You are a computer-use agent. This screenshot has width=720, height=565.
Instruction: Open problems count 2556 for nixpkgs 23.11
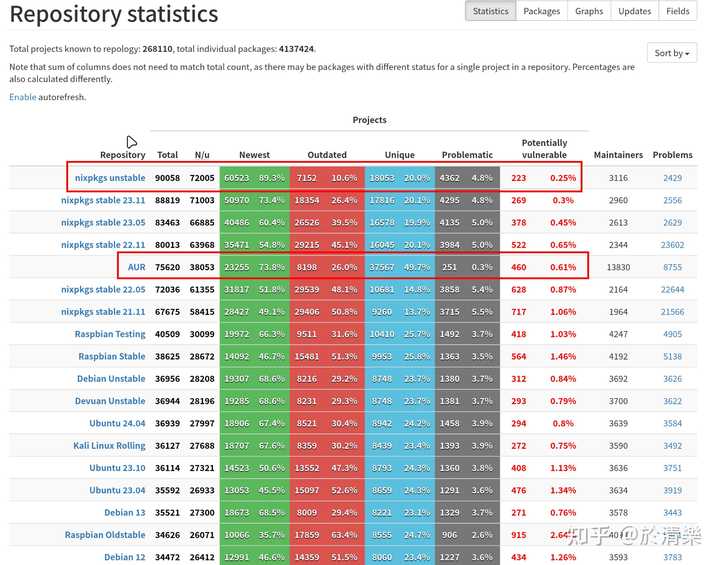[x=672, y=200]
